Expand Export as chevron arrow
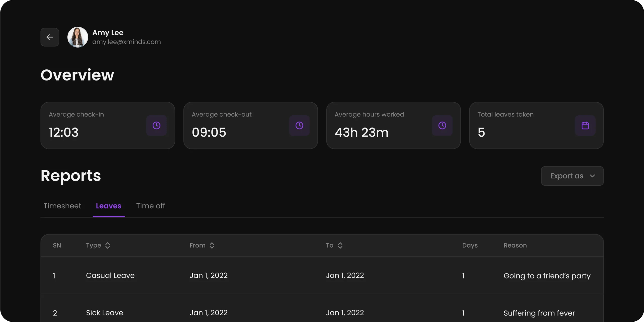The width and height of the screenshot is (644, 322). (592, 176)
